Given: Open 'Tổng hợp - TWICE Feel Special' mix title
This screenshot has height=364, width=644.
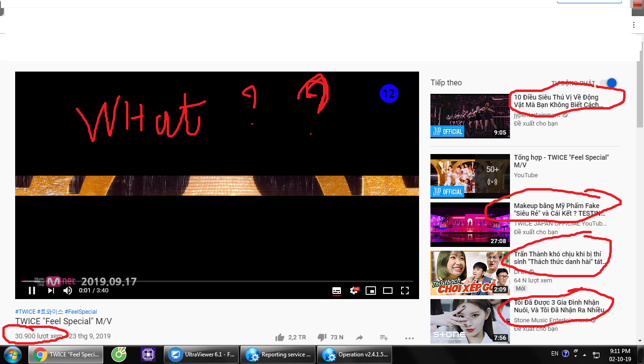Looking at the screenshot, I should [562, 161].
